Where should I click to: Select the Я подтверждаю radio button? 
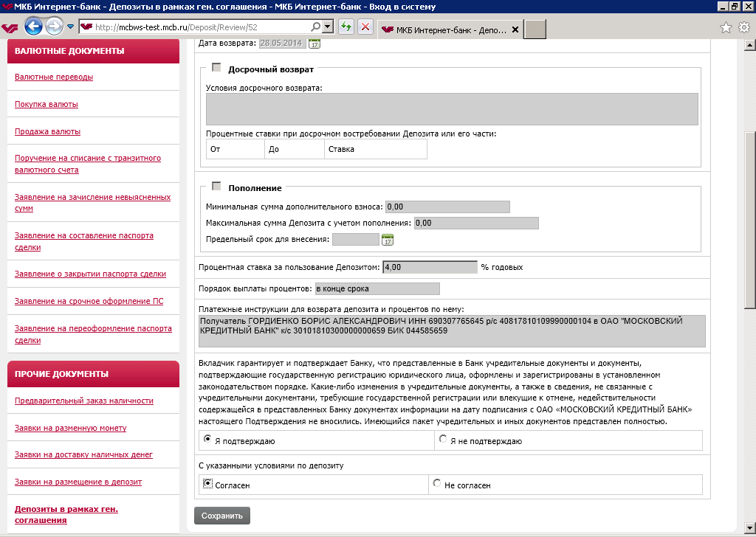coord(207,439)
